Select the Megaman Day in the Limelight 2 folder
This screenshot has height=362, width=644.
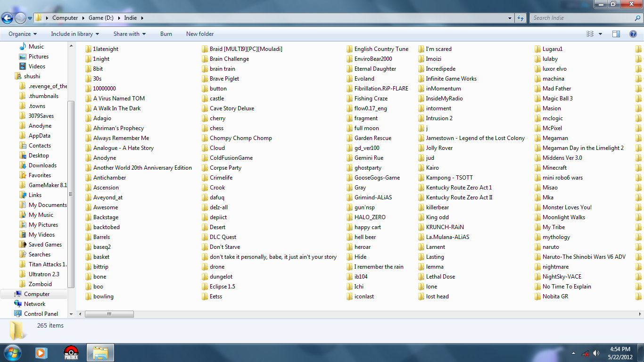click(579, 148)
